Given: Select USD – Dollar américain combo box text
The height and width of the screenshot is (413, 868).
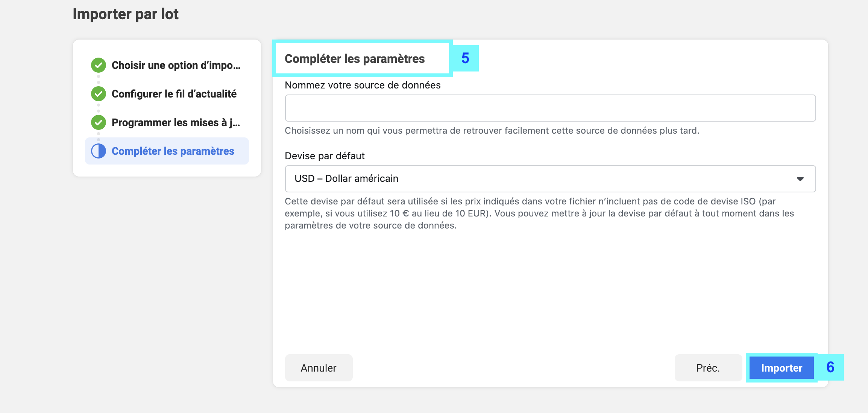Looking at the screenshot, I should pyautogui.click(x=346, y=178).
